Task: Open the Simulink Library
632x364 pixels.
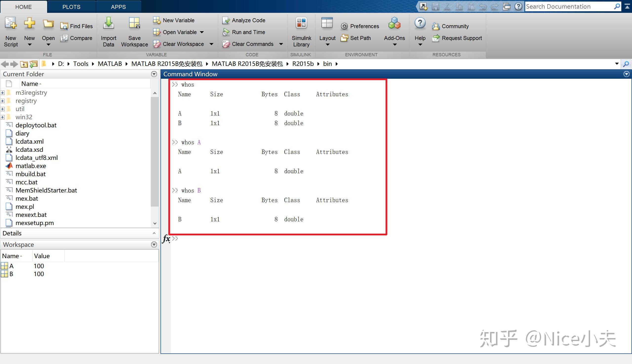Action: point(301,23)
